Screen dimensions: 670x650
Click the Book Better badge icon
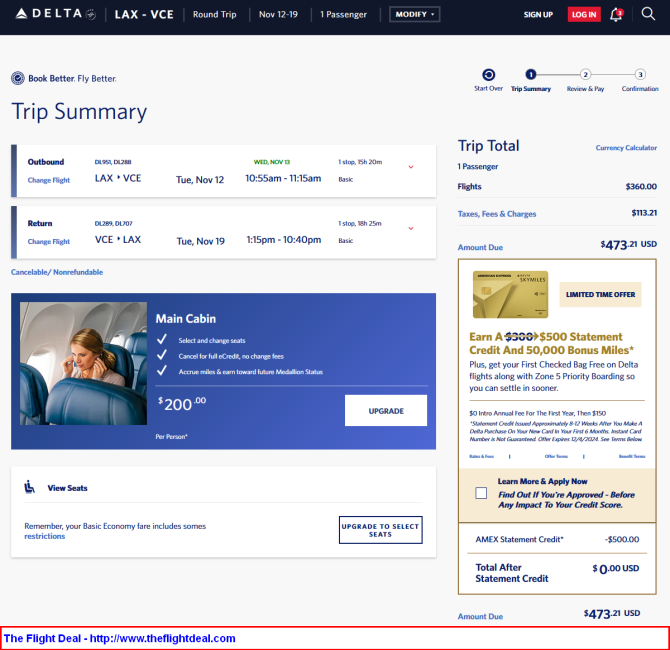(18, 78)
